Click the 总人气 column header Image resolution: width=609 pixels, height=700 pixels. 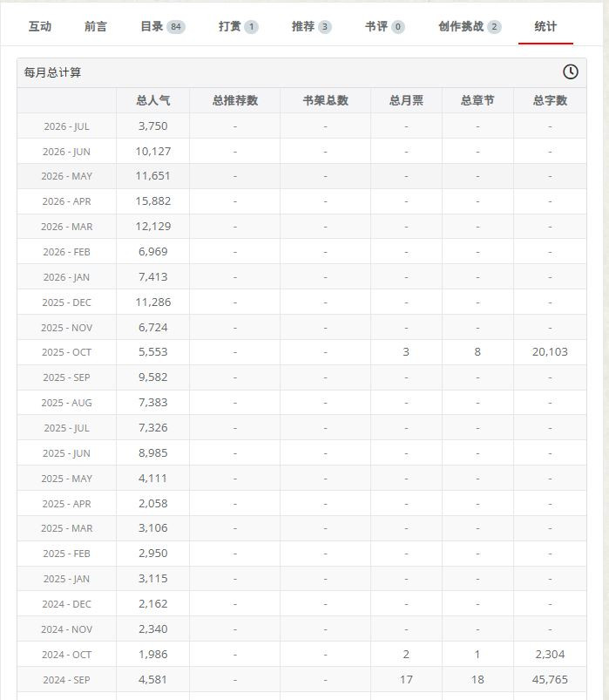click(x=153, y=100)
